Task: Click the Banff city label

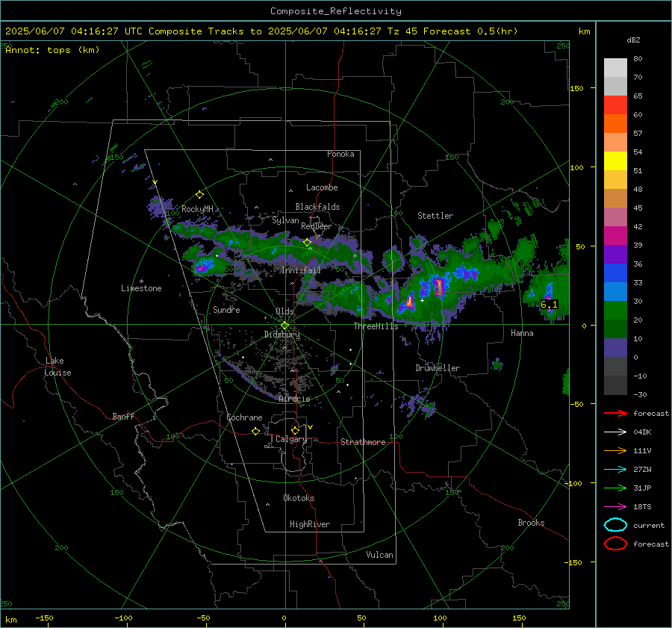Action: pos(123,416)
